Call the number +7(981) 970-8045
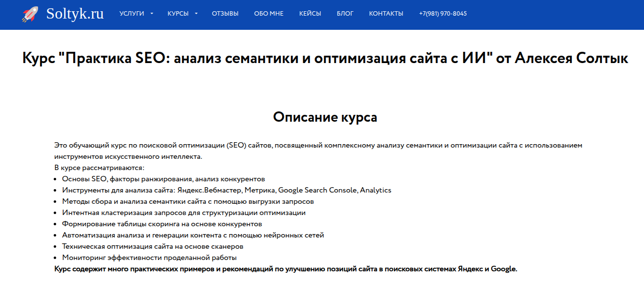This screenshot has width=644, height=302. 442,14
